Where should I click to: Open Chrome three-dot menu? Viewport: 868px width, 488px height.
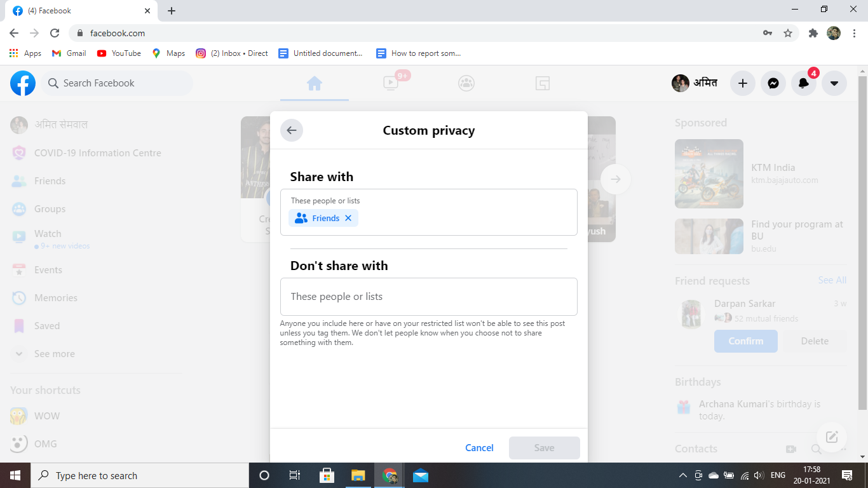click(x=855, y=33)
